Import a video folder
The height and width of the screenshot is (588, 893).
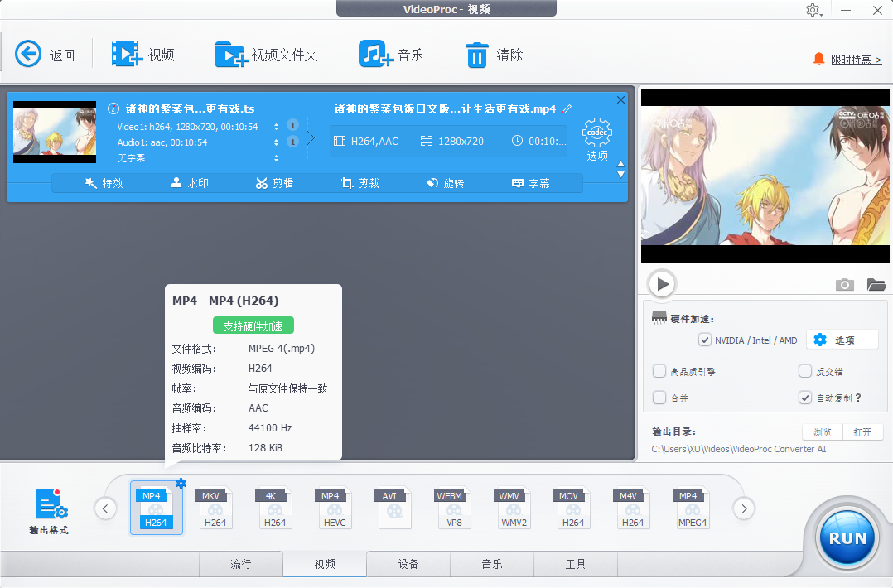[x=267, y=53]
